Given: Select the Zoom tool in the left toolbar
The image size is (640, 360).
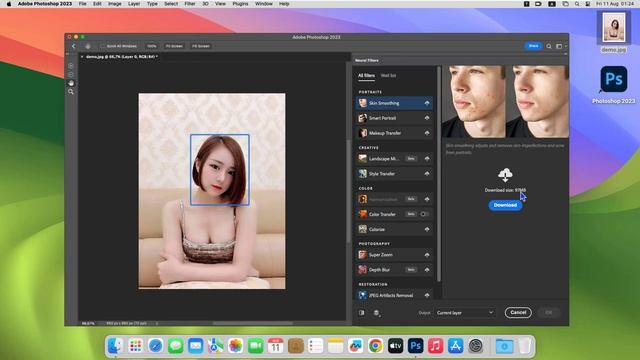Looking at the screenshot, I should click(x=71, y=92).
